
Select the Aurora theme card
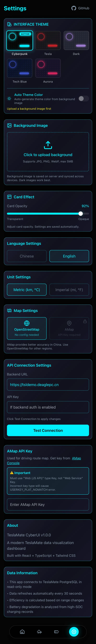(48, 68)
